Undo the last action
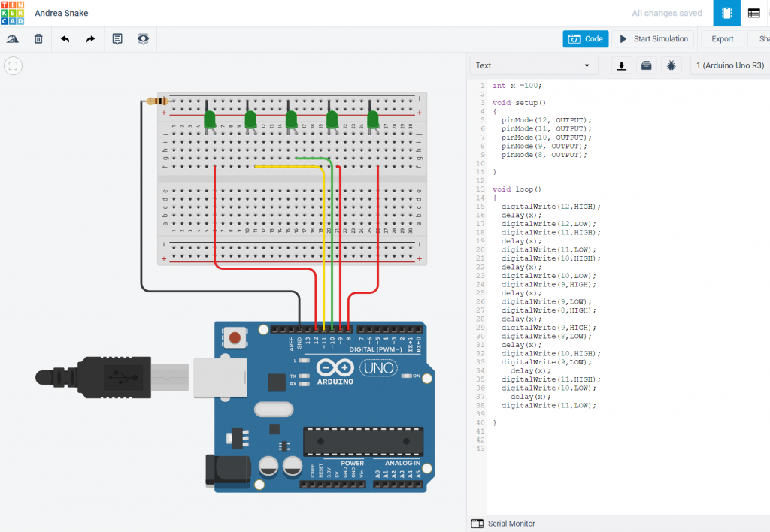The width and height of the screenshot is (770, 532). point(65,39)
